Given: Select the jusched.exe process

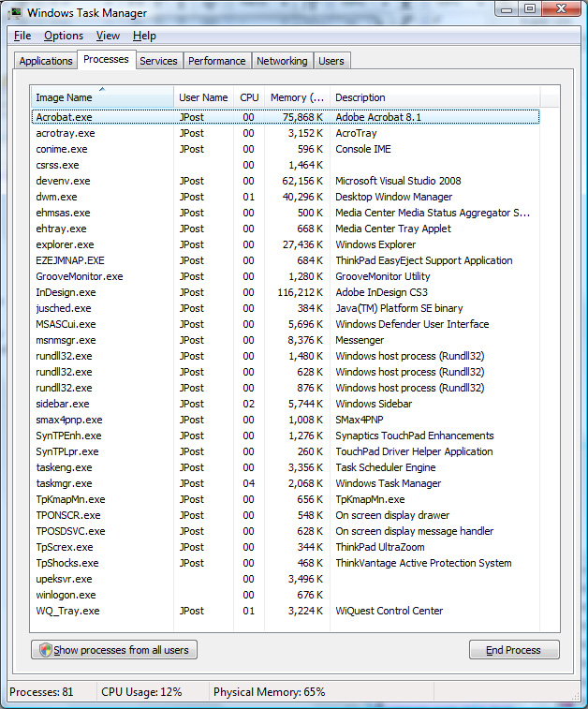Looking at the screenshot, I should (x=286, y=308).
